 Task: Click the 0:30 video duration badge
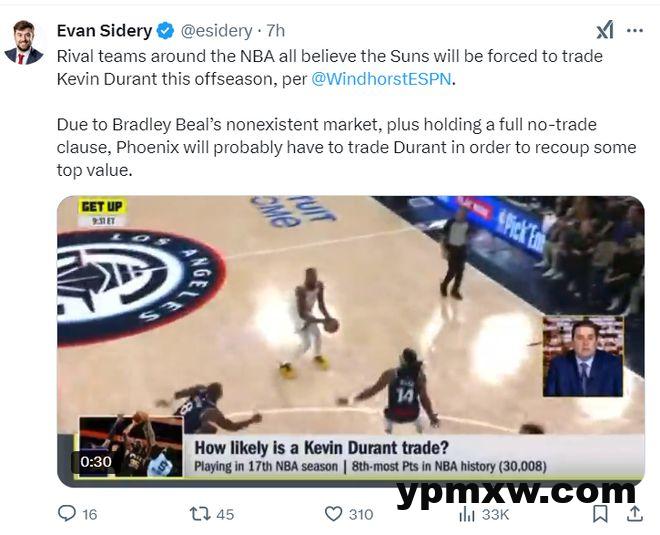tap(96, 462)
